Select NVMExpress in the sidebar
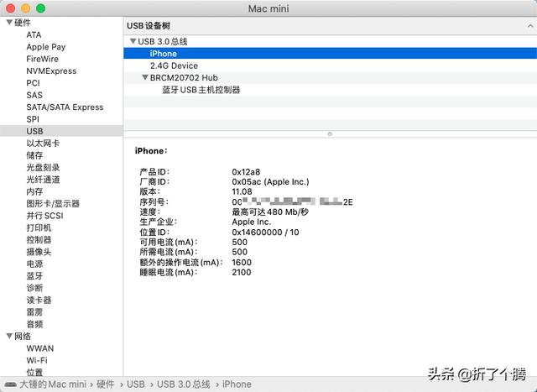Screen dimensions: 537x392 pos(51,71)
